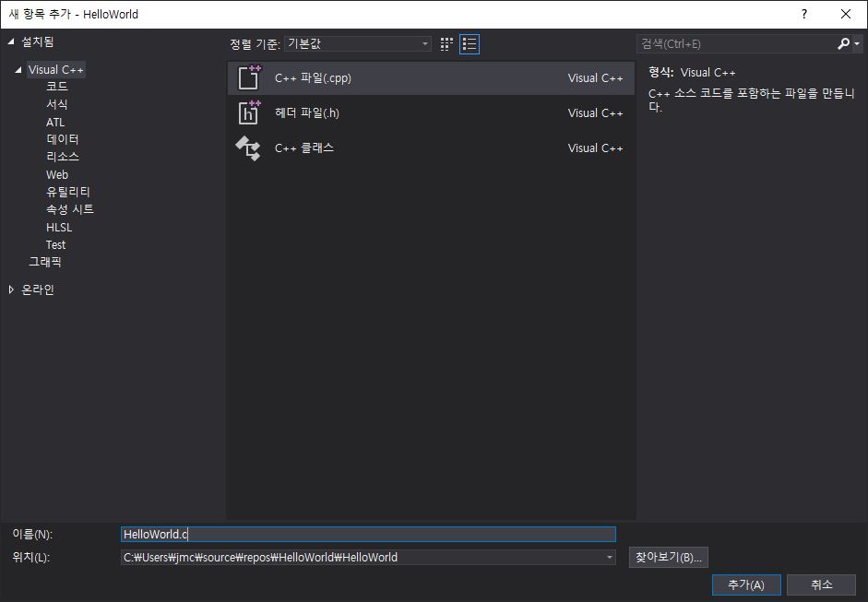Screen dimensions: 868x602
Task: Select the Test category
Action: pos(55,244)
